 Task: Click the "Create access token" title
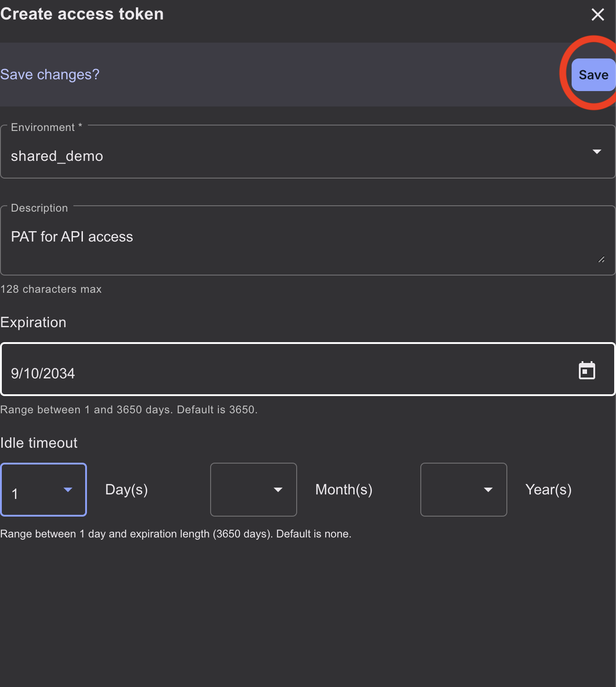(x=82, y=14)
